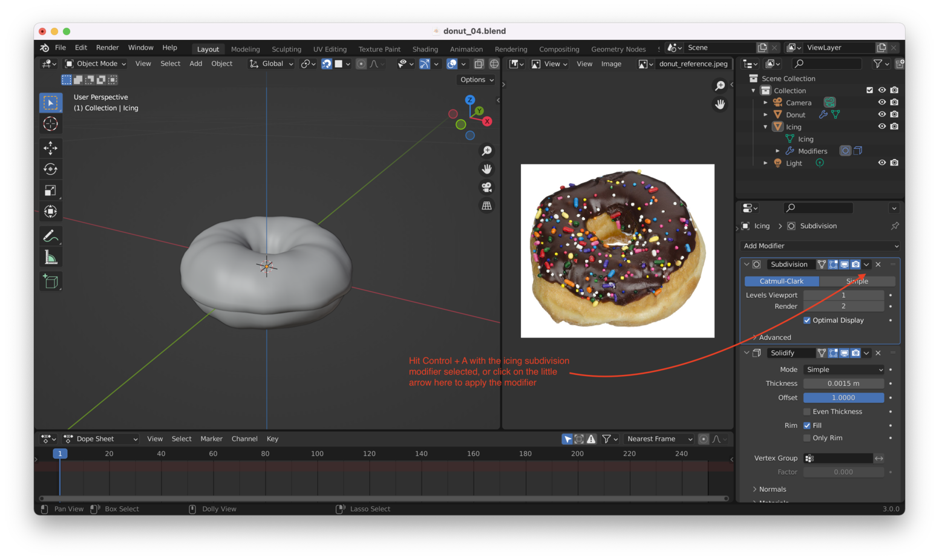This screenshot has height=560, width=939.
Task: Expand the Advanced subdivision section
Action: pos(774,337)
